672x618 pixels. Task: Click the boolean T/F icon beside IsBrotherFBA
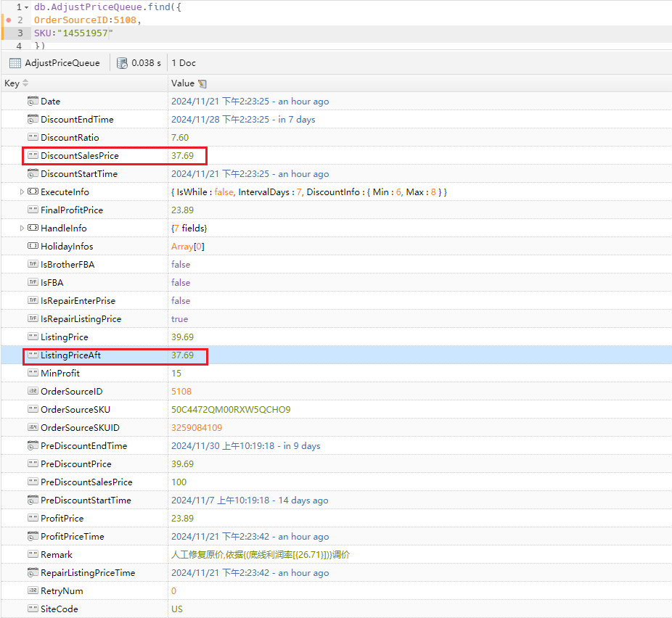[x=33, y=264]
